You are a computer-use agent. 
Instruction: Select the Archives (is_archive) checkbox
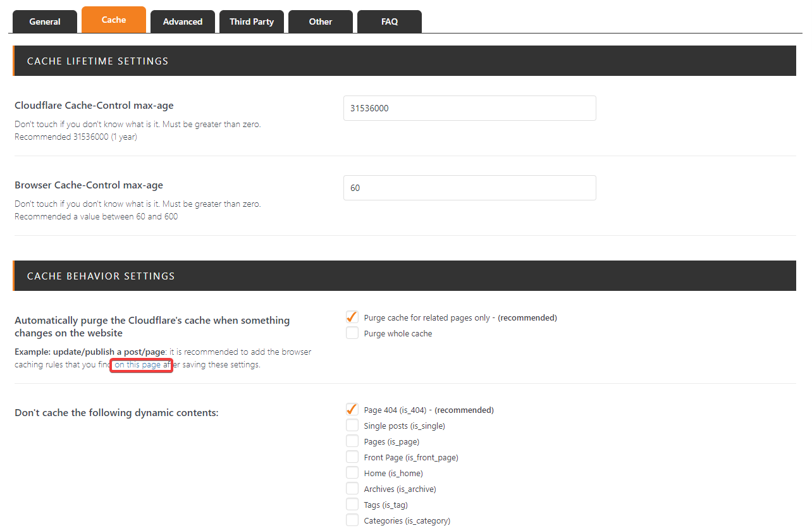[x=352, y=489]
